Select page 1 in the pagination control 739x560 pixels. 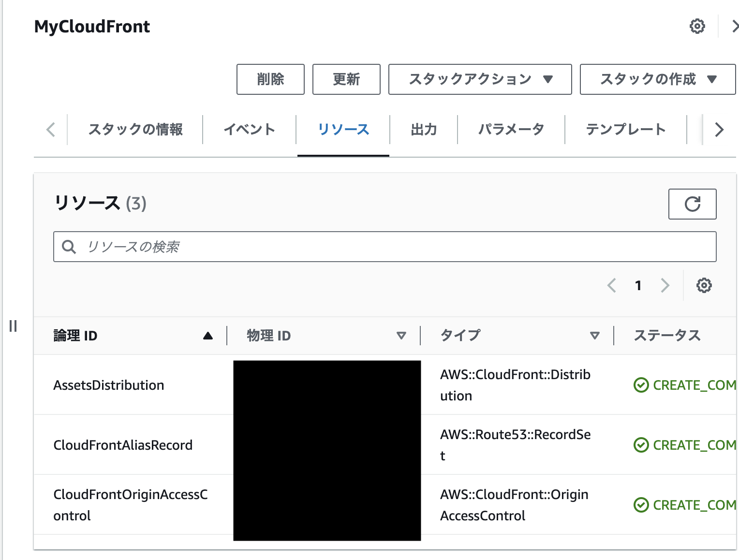tap(638, 285)
